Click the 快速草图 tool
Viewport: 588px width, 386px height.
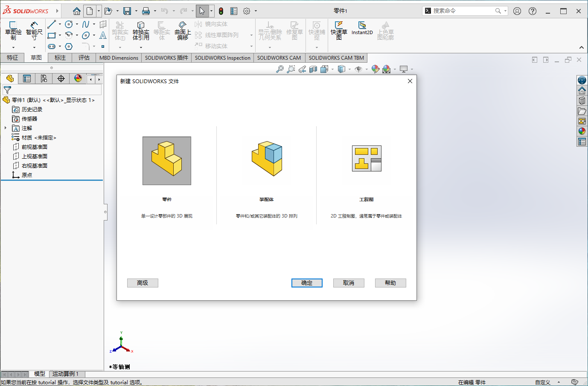pyautogui.click(x=339, y=31)
